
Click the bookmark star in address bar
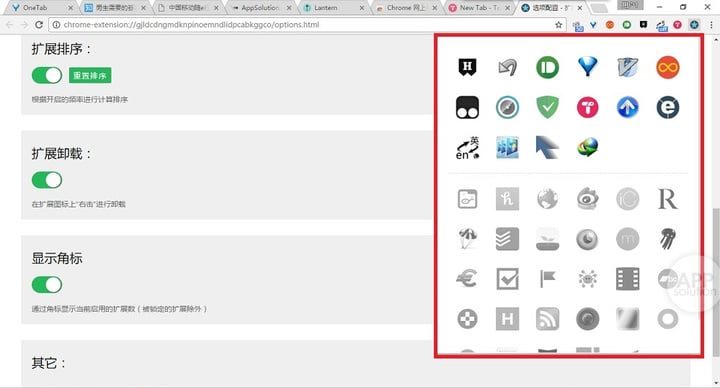[558, 25]
